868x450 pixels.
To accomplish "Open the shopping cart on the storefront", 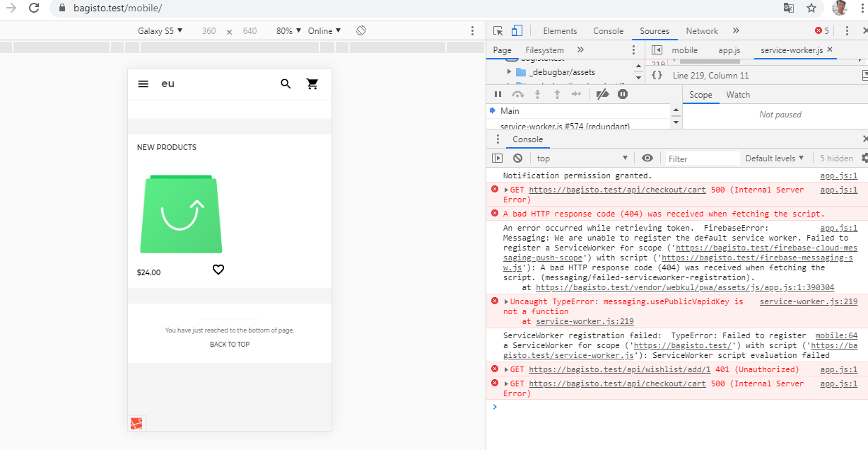I will 313,83.
